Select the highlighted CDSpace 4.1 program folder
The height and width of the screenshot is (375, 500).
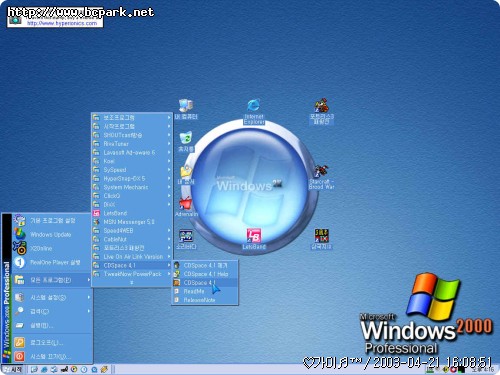click(x=132, y=265)
